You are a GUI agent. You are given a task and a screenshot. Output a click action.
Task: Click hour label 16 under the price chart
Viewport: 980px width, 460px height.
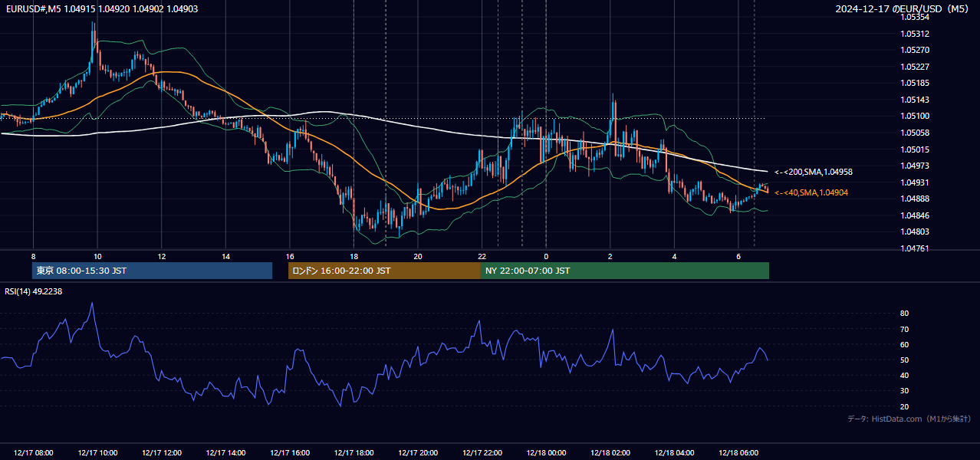(x=290, y=256)
